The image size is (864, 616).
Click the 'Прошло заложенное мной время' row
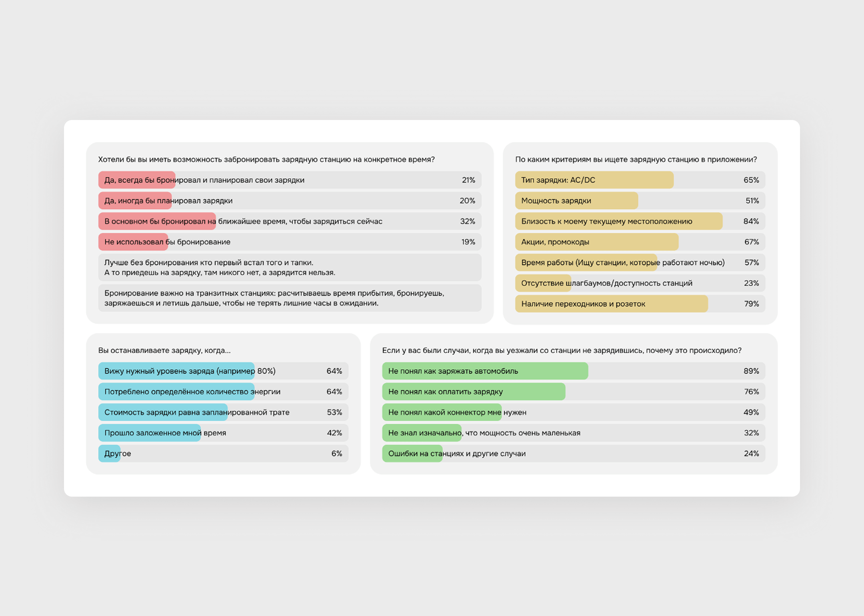(x=223, y=433)
